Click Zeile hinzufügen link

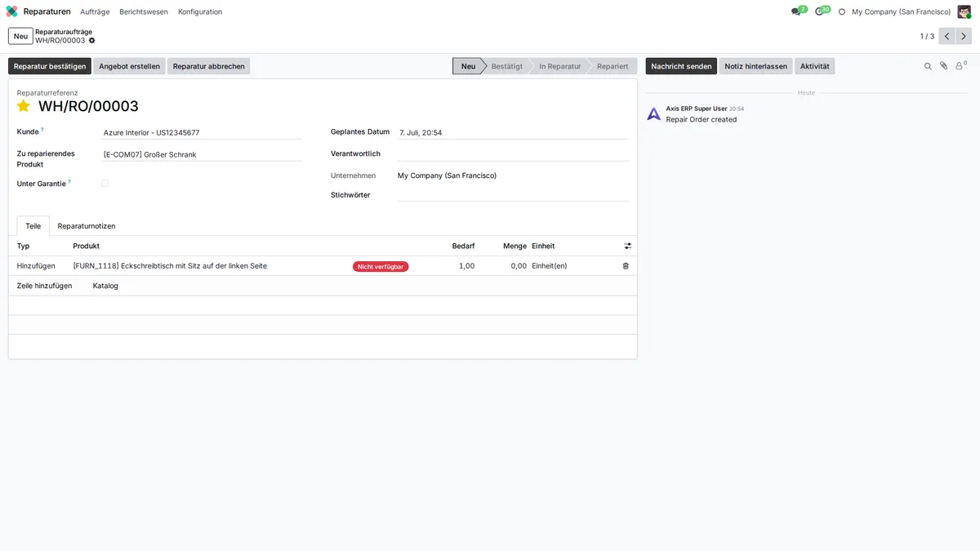pyautogui.click(x=45, y=286)
